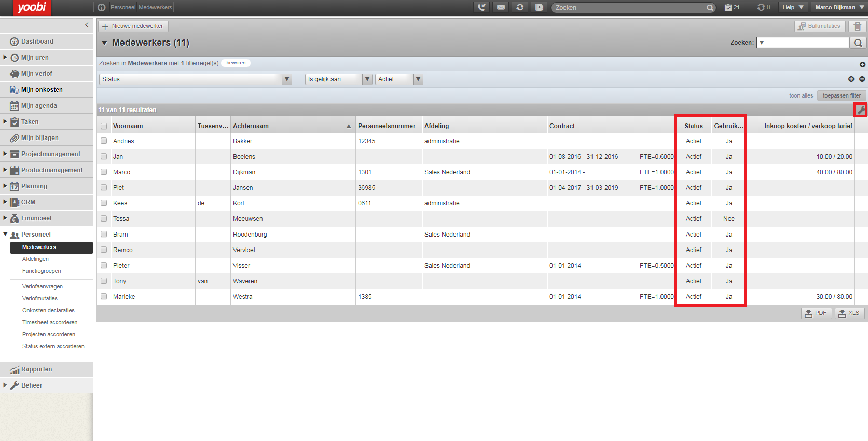Select the checkbox for Bram Roodenburg

[104, 234]
